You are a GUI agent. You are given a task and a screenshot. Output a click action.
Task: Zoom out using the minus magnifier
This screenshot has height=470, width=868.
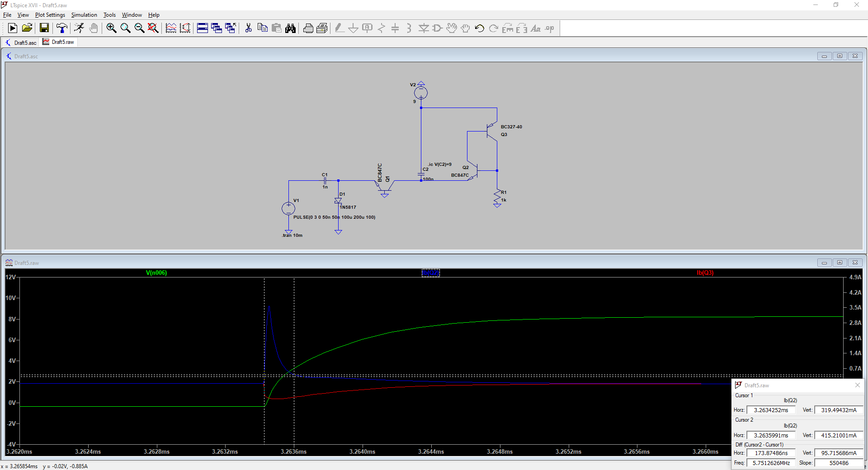pyautogui.click(x=139, y=28)
